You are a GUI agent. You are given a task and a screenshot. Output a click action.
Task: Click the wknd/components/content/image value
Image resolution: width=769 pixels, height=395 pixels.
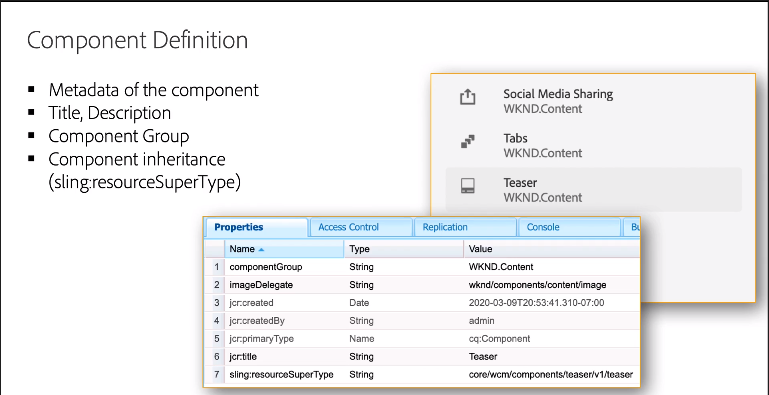click(538, 285)
